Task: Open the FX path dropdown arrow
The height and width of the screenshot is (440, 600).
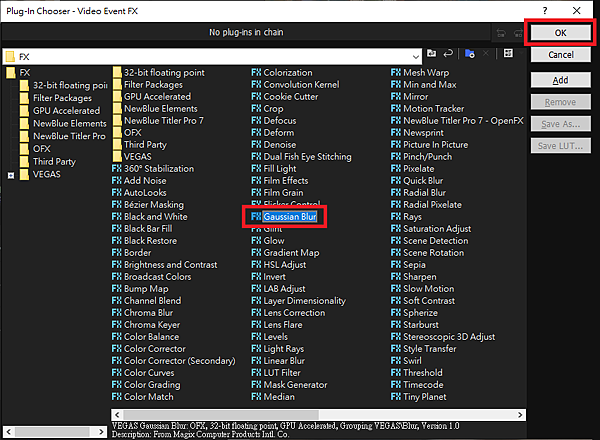Action: [x=416, y=57]
